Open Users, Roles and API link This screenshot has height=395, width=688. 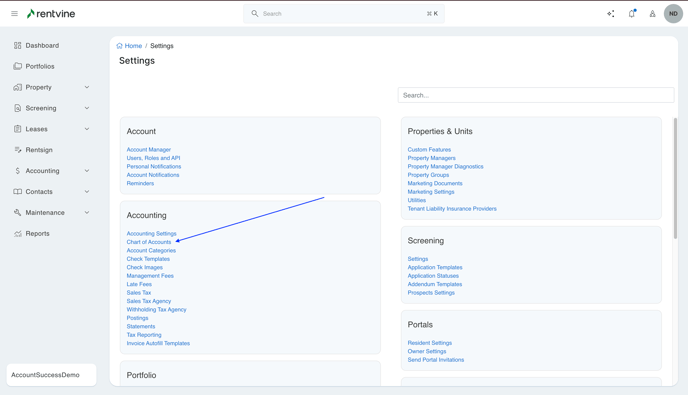(x=154, y=158)
